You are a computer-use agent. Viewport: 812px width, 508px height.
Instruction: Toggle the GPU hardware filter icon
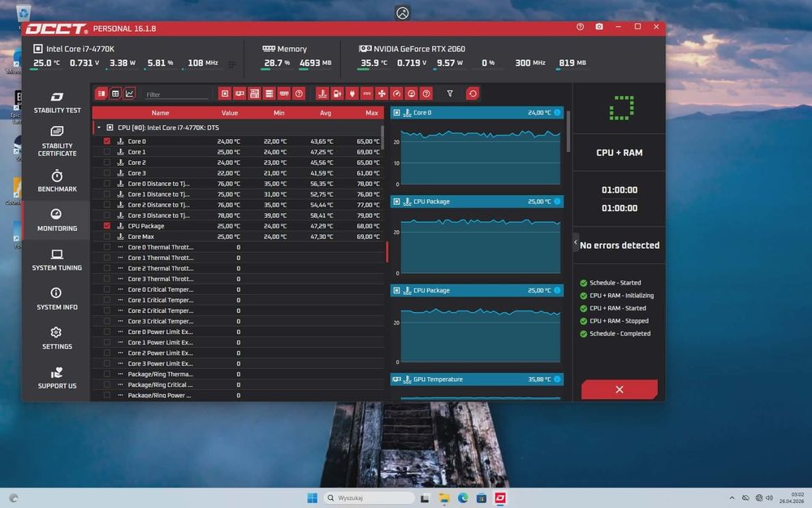[240, 93]
